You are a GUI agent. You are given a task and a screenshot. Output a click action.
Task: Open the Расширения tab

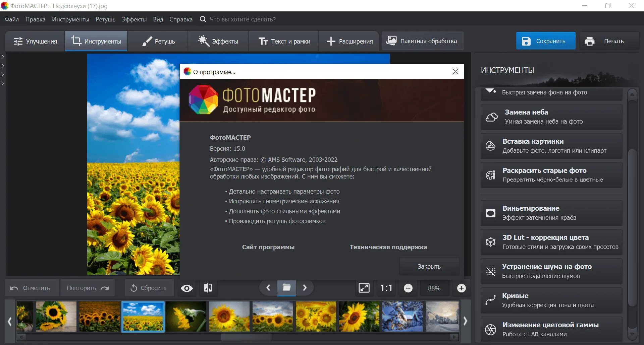pos(349,41)
